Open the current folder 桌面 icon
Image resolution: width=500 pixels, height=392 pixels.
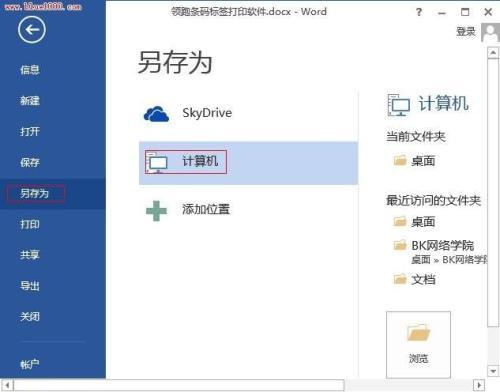(x=400, y=160)
